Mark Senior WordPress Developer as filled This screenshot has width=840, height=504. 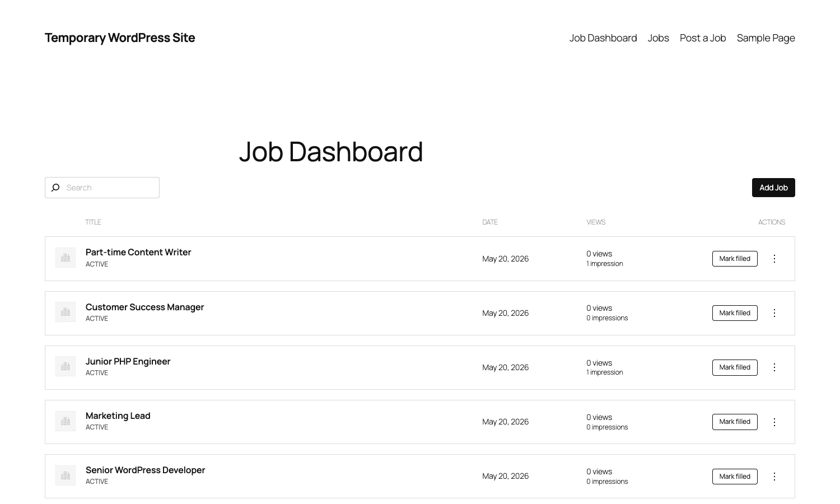(x=735, y=477)
